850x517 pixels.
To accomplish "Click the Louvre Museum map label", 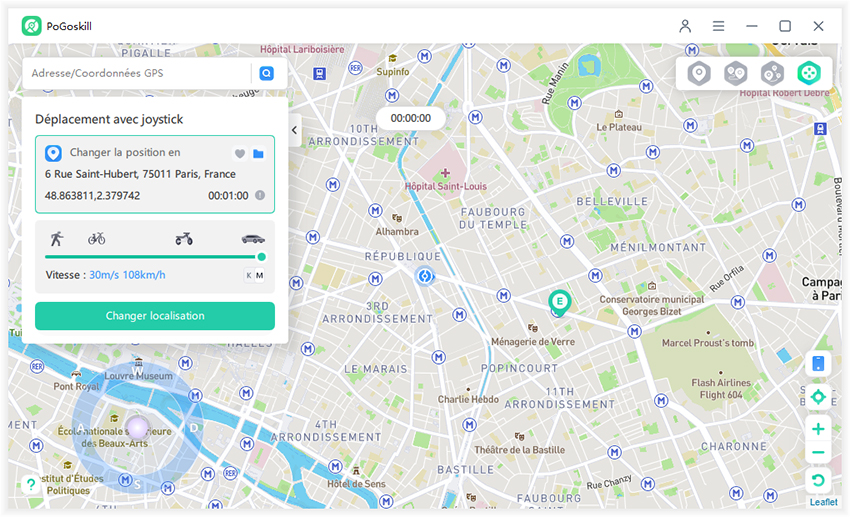I will pyautogui.click(x=139, y=376).
